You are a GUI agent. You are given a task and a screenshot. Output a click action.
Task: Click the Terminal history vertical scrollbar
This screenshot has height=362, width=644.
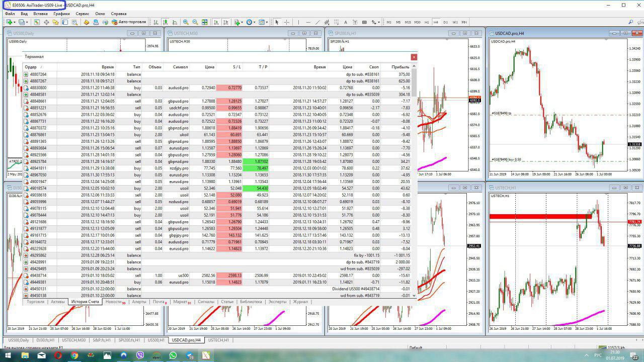pos(415,181)
